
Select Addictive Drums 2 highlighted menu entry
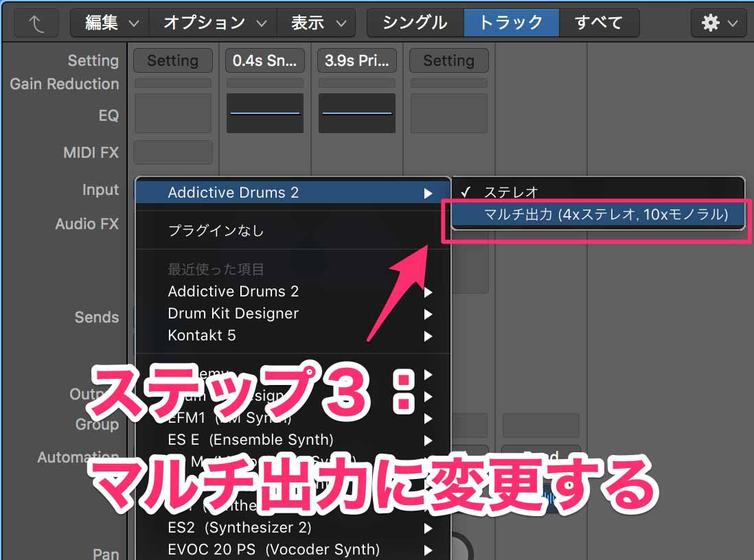pyautogui.click(x=293, y=193)
